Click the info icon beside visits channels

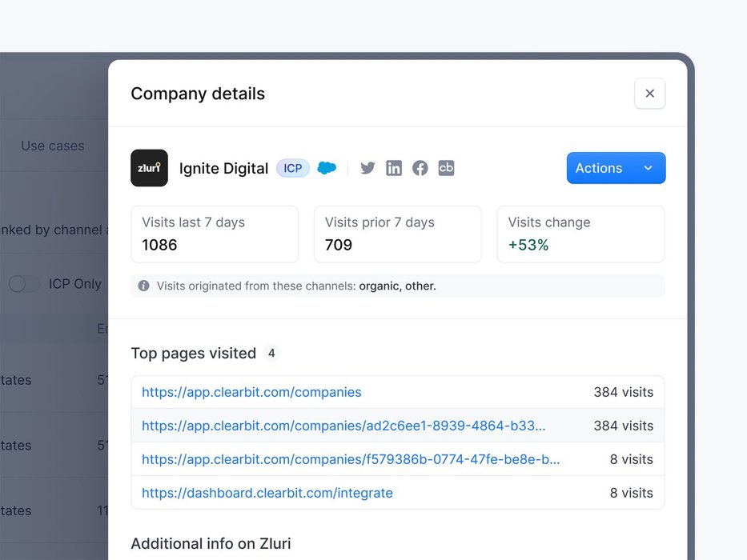pyautogui.click(x=144, y=286)
